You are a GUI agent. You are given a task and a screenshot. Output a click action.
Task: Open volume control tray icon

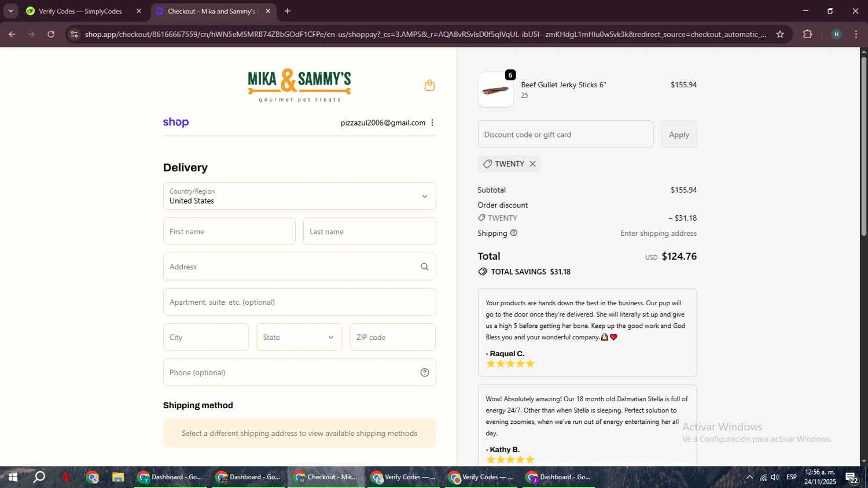pyautogui.click(x=775, y=477)
